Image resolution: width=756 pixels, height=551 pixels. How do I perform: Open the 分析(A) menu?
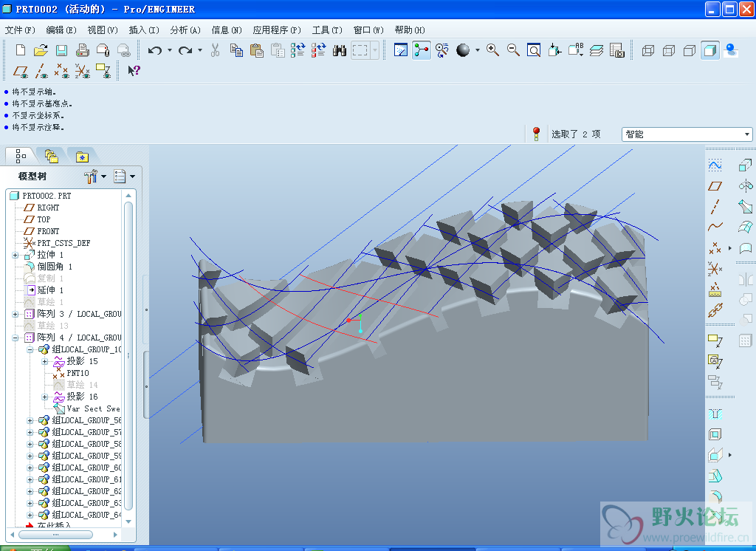coord(185,30)
